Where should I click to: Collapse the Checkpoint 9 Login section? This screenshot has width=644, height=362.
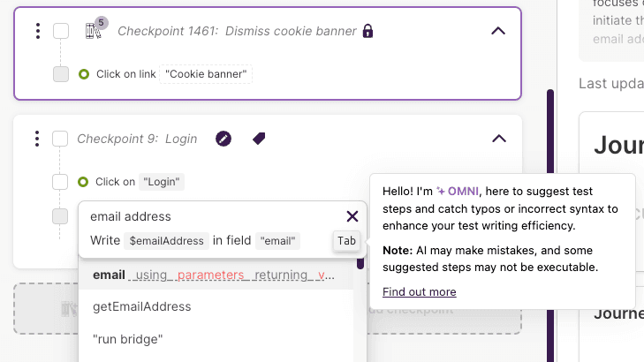[498, 139]
